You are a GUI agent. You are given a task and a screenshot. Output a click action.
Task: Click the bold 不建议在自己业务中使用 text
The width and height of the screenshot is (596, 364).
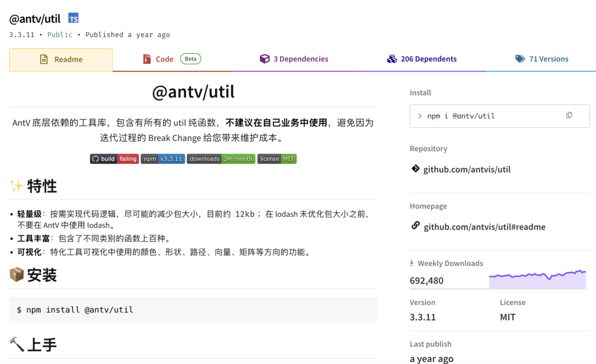click(x=276, y=123)
